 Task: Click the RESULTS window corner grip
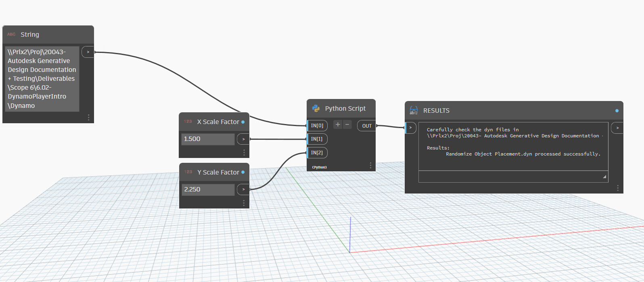tap(604, 177)
